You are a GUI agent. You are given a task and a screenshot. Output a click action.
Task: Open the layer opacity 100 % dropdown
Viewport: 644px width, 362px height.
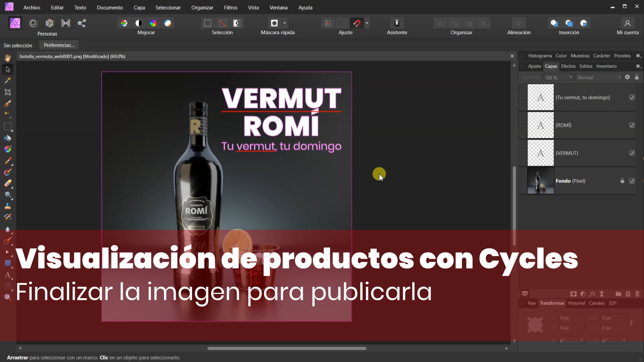pyautogui.click(x=558, y=77)
